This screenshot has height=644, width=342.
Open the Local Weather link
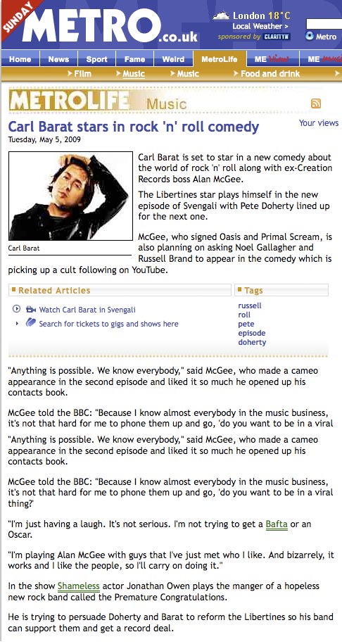pos(260,26)
